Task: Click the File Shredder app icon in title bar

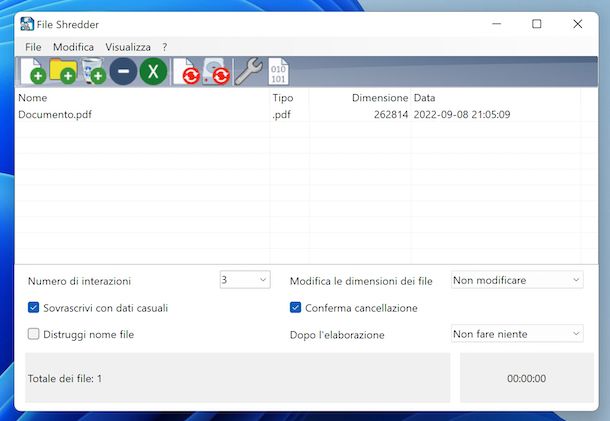Action: 27,24
